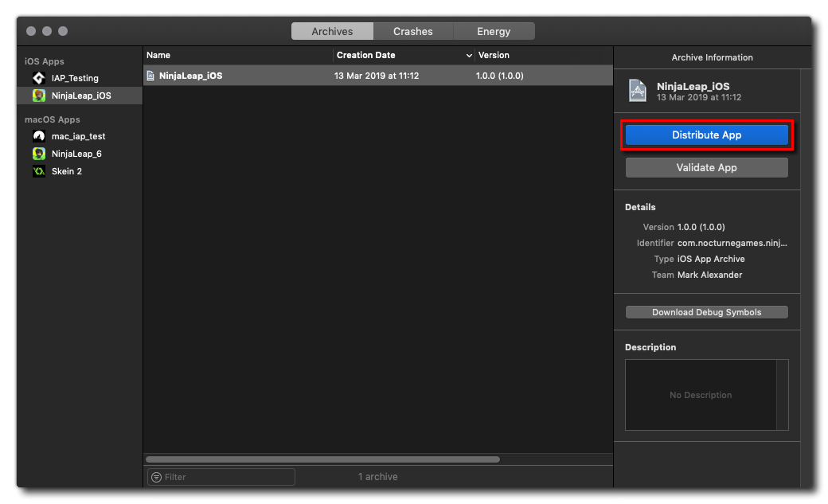Image resolution: width=828 pixels, height=504 pixels.
Task: Select the Archives tab
Action: 332,32
